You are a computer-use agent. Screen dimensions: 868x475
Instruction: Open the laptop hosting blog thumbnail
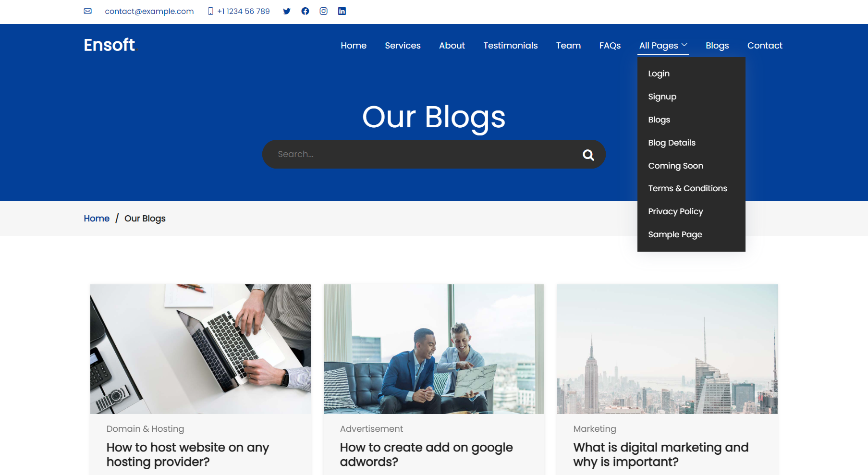click(x=200, y=349)
